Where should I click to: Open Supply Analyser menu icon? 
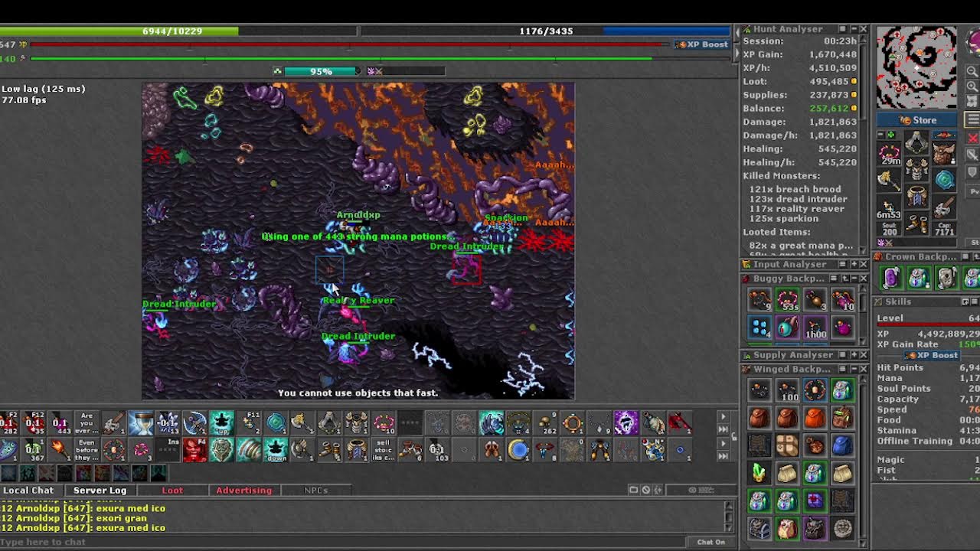(842, 355)
